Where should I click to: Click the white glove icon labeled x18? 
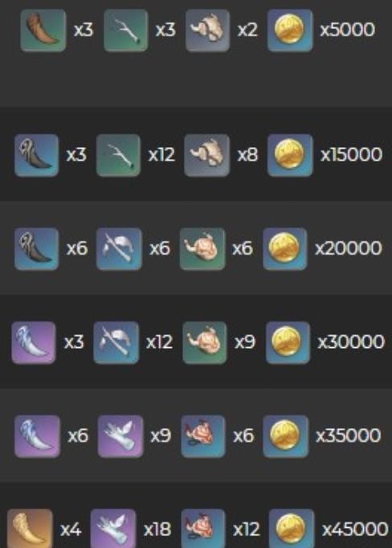pos(112,529)
